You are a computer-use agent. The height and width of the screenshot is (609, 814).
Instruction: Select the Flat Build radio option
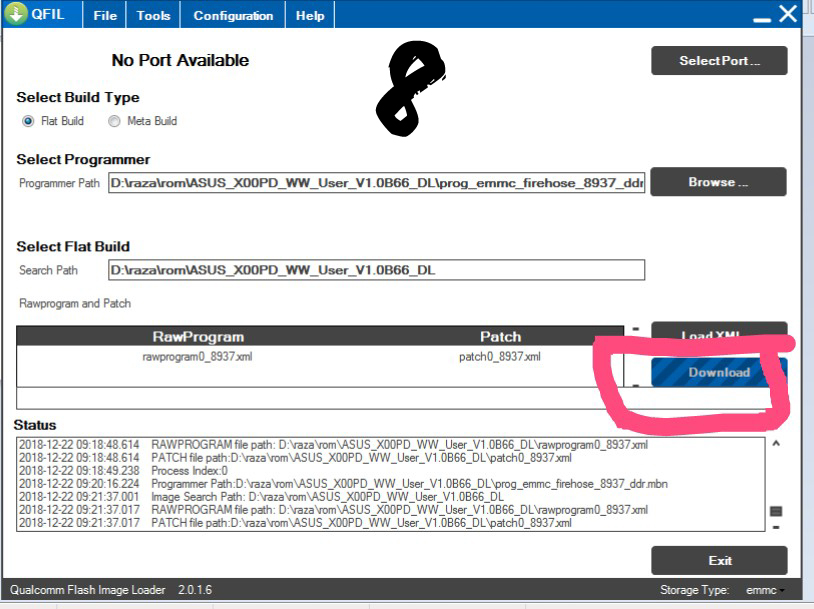(28, 121)
